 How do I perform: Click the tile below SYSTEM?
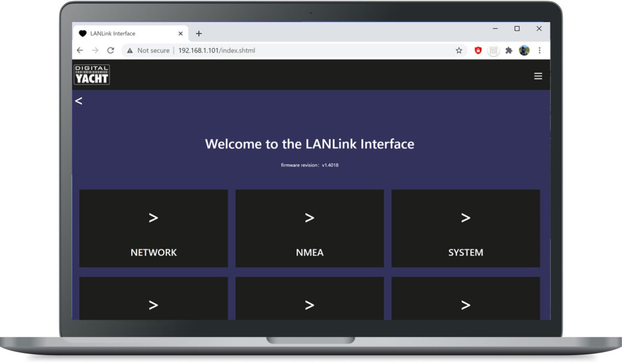(x=466, y=298)
